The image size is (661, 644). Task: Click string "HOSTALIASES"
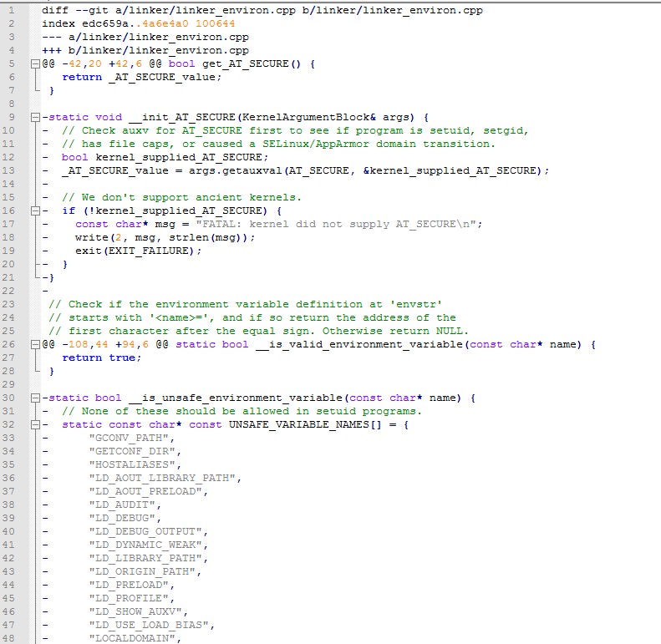pyautogui.click(x=132, y=465)
